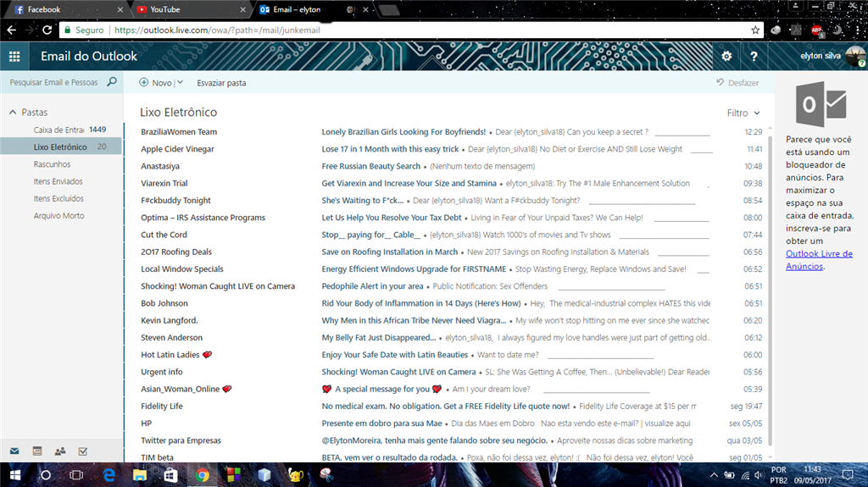868x487 pixels.
Task: Select the Lixo Eletrônico folder
Action: point(61,147)
